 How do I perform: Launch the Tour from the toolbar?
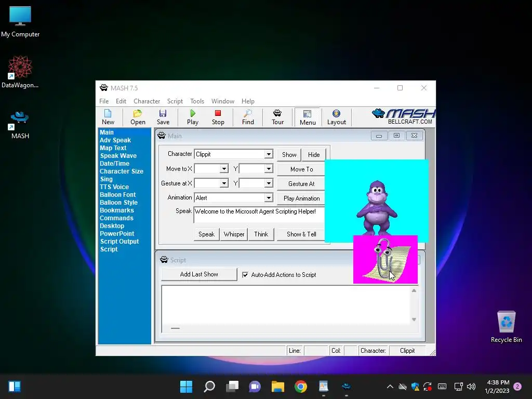click(277, 117)
